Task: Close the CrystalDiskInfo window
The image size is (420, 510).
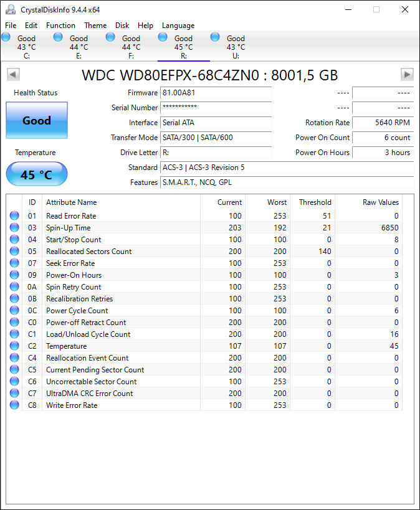Action: [404, 9]
